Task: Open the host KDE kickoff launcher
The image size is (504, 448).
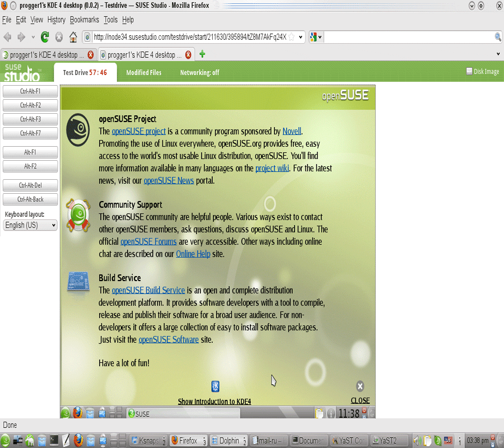Action: 5,440
